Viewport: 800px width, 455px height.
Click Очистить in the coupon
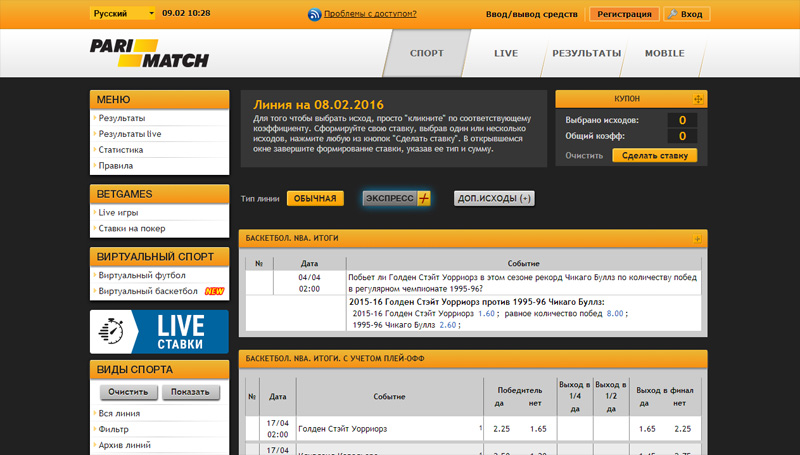584,156
